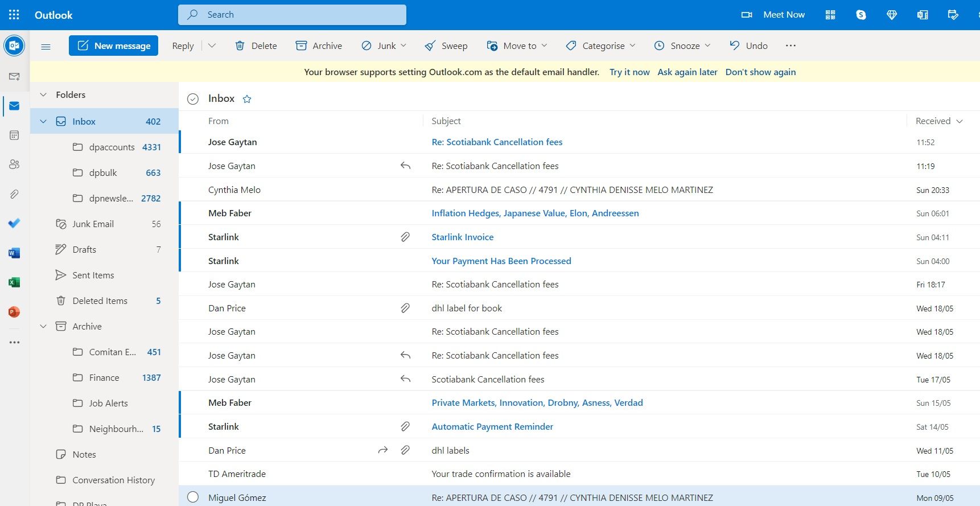Image resolution: width=980 pixels, height=506 pixels.
Task: Open Skype from the top bar
Action: [861, 15]
